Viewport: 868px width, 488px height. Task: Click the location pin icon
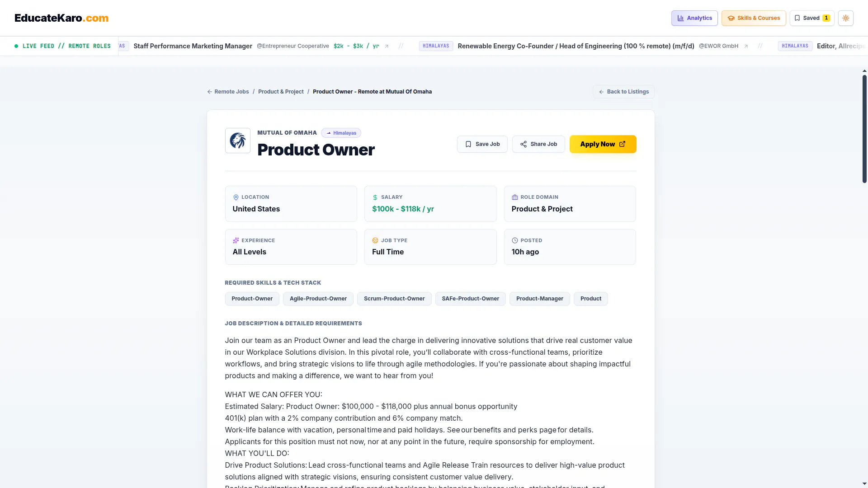(236, 197)
